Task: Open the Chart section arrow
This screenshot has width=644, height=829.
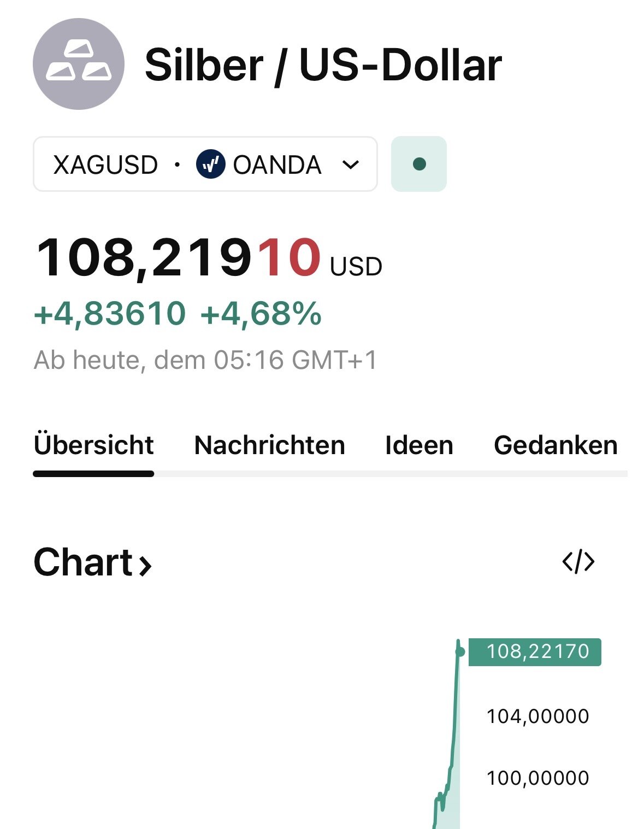Action: (x=145, y=565)
